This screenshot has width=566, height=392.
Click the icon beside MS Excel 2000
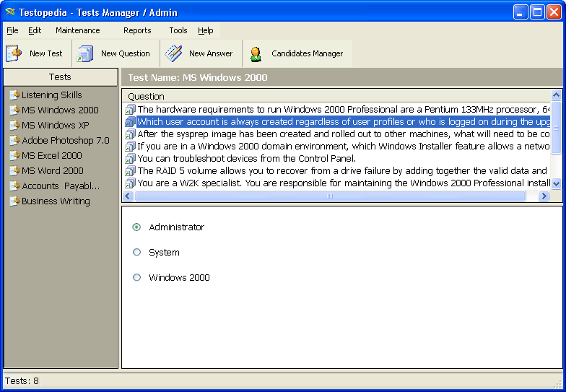point(14,156)
